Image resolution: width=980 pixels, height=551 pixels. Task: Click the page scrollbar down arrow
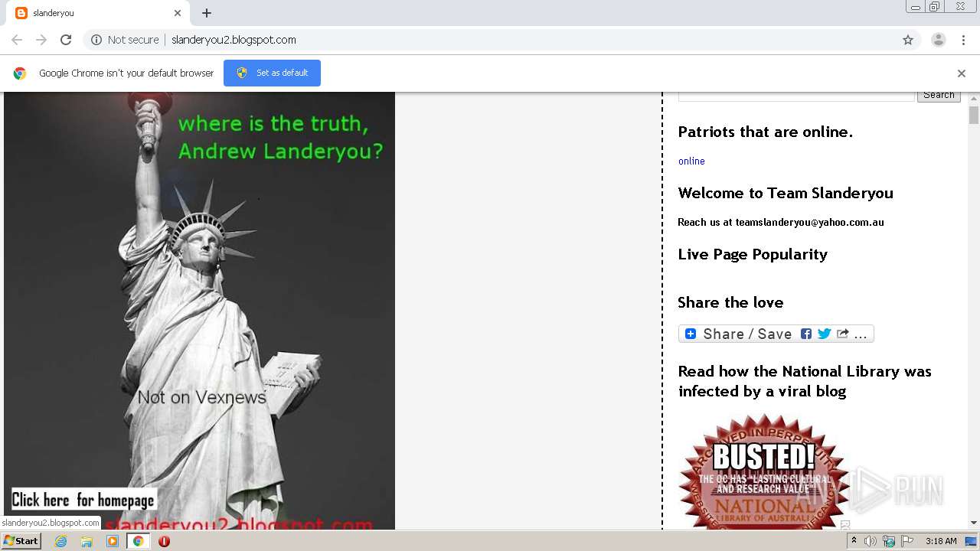coord(974,523)
